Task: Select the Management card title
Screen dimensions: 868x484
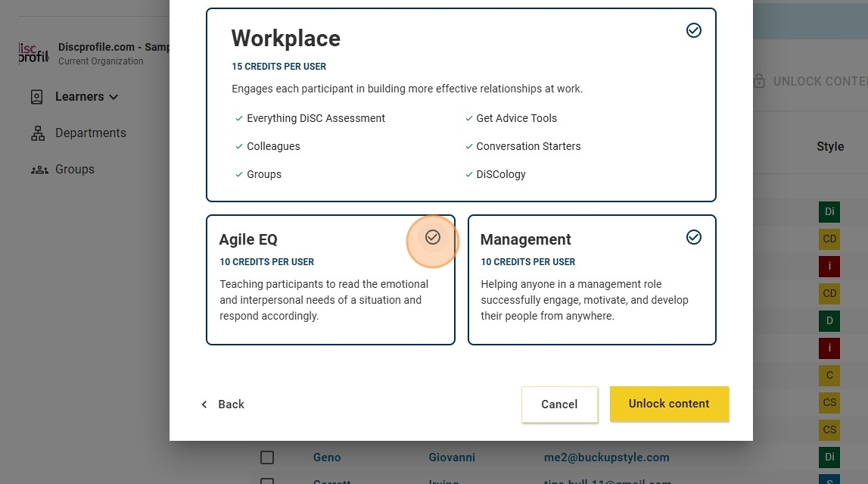Action: pyautogui.click(x=525, y=239)
